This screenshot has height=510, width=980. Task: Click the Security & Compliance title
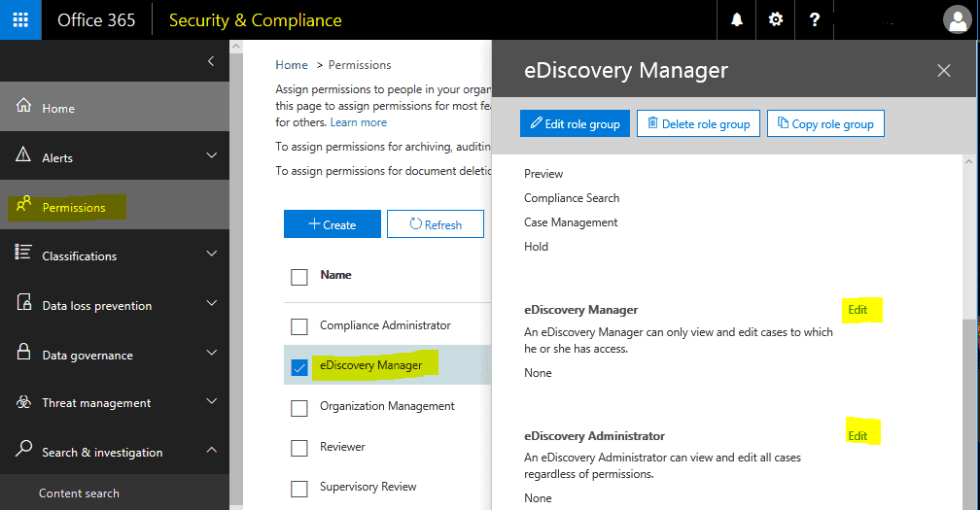click(x=255, y=20)
